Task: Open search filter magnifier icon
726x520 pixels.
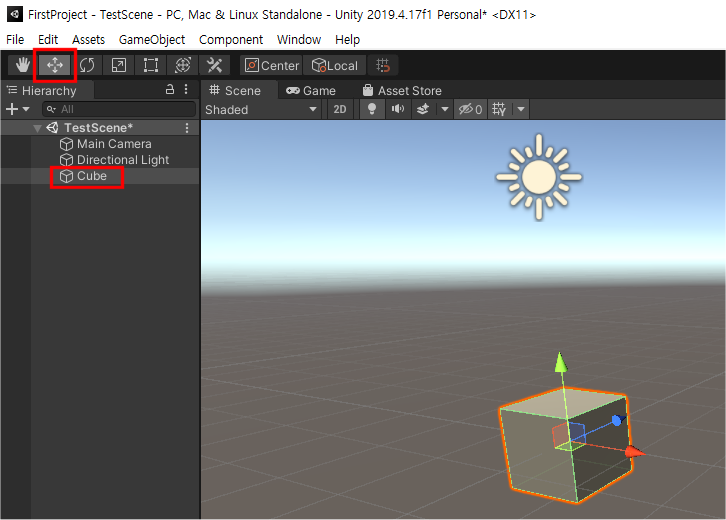Action: [51, 109]
